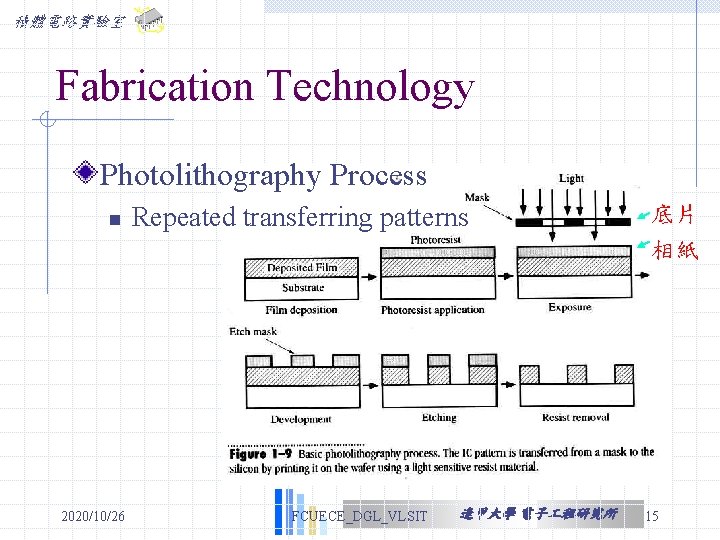Click footer text 'FCUECE_DGL_VLSIT'
Viewport: 720px width, 540px height.
pyautogui.click(x=359, y=516)
